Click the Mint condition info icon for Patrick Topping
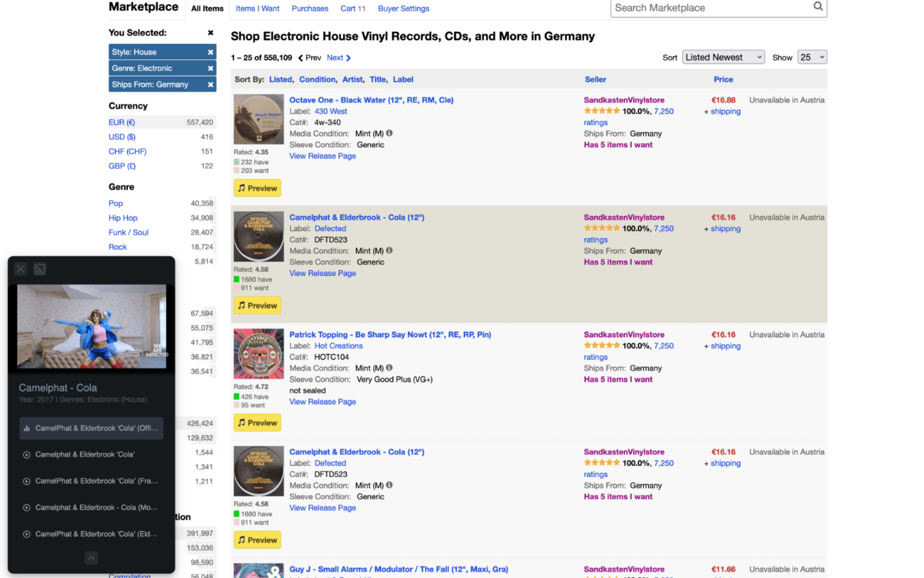This screenshot has width=924, height=578. [x=389, y=368]
